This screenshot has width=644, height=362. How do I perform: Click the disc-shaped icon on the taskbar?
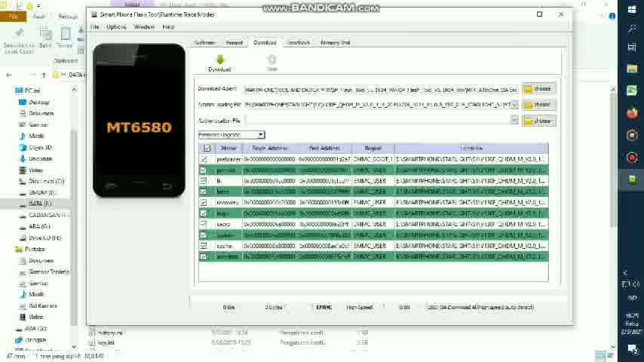point(632,135)
